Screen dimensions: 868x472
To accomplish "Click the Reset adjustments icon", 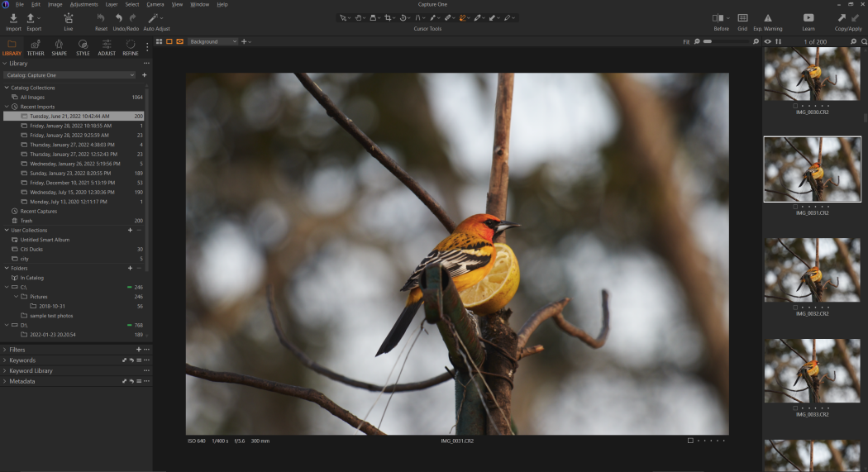I will [x=101, y=19].
